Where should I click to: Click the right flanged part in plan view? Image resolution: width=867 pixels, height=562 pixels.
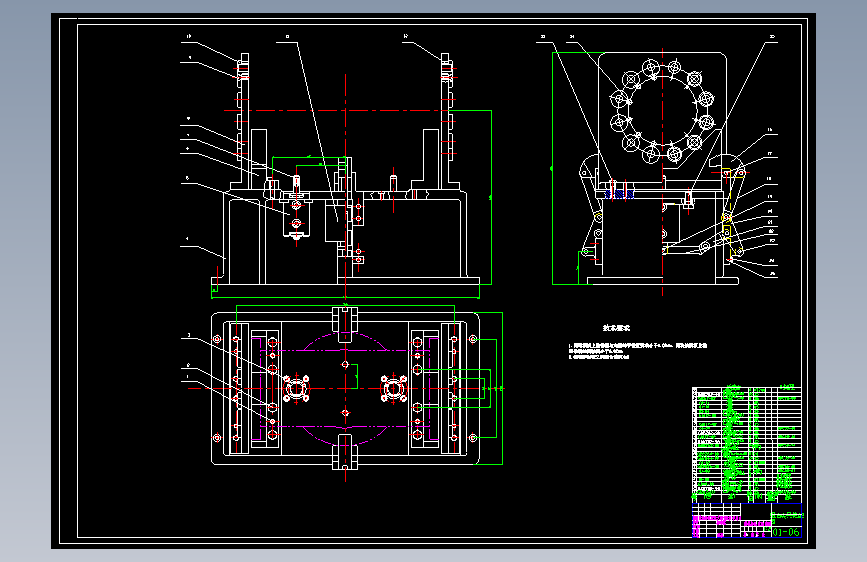pos(394,389)
